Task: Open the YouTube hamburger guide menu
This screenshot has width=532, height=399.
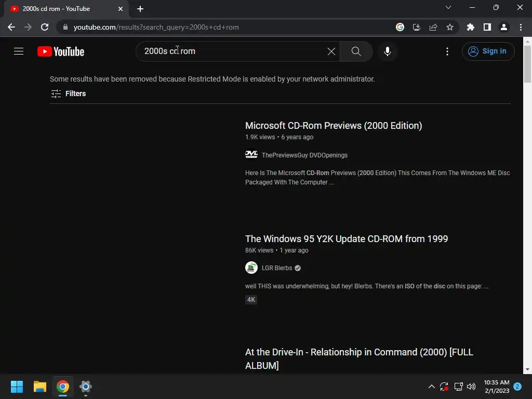Action: point(19,51)
